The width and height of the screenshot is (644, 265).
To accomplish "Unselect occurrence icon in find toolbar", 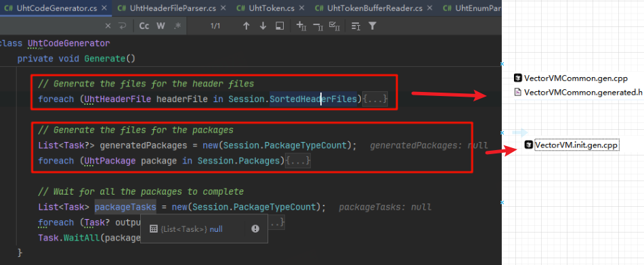I will click(x=318, y=26).
